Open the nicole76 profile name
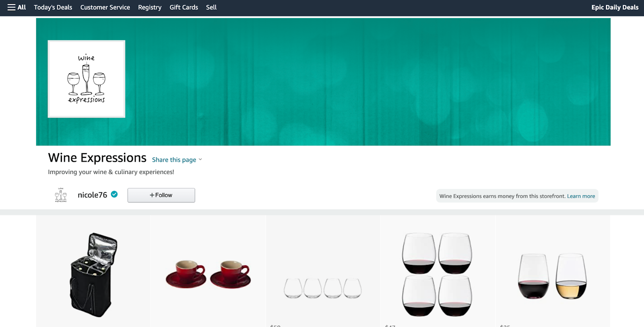The image size is (644, 327). pos(92,195)
